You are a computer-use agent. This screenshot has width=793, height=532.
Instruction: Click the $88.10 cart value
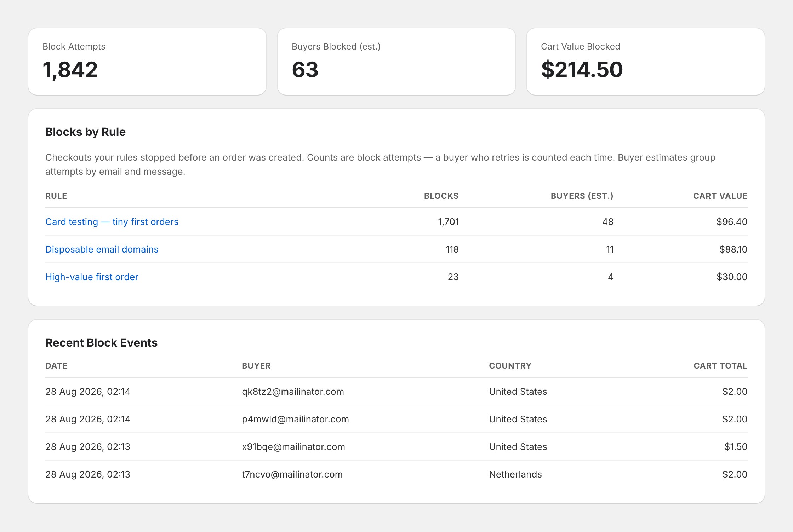coord(733,249)
